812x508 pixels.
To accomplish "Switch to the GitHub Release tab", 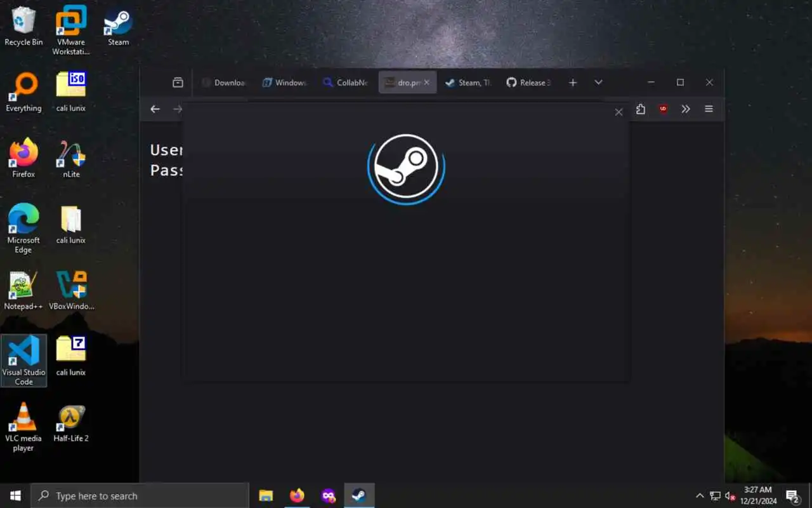I will [528, 83].
